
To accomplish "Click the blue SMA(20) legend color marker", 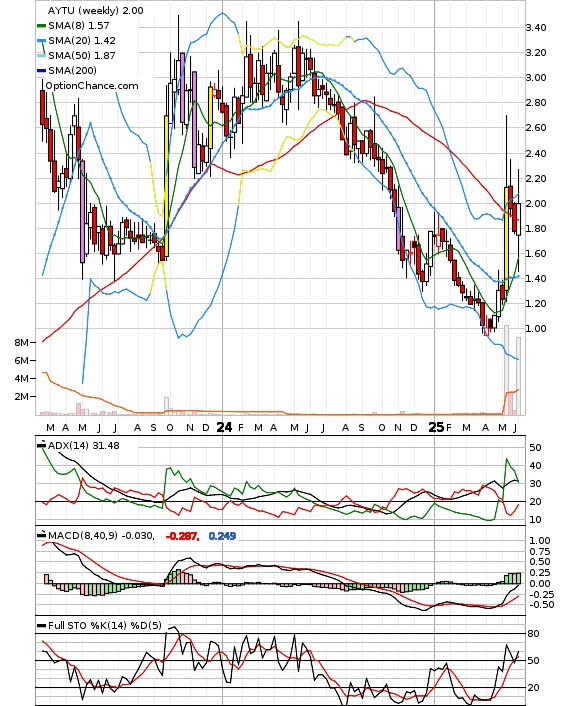I will click(x=41, y=41).
